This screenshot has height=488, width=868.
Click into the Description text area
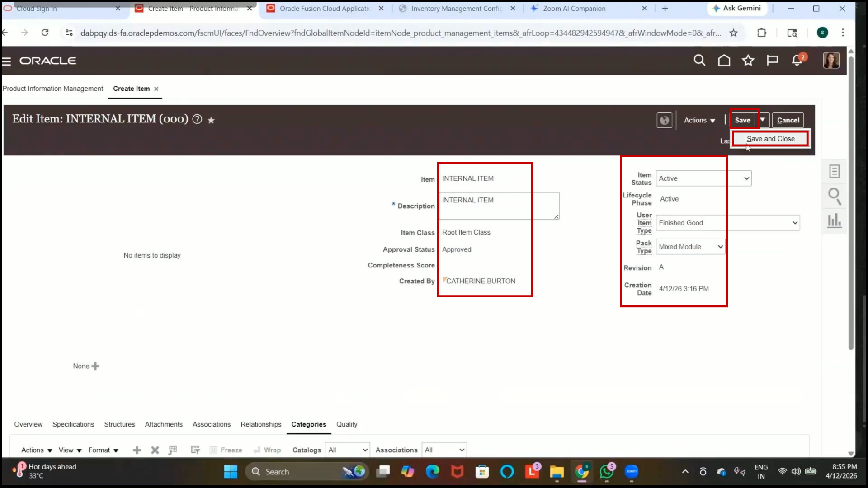coord(499,206)
